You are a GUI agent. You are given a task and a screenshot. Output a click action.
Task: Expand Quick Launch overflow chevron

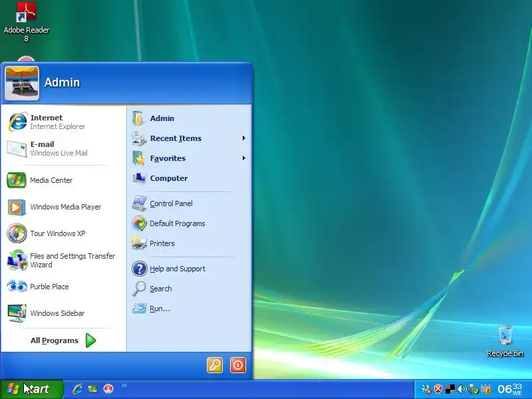click(x=124, y=386)
